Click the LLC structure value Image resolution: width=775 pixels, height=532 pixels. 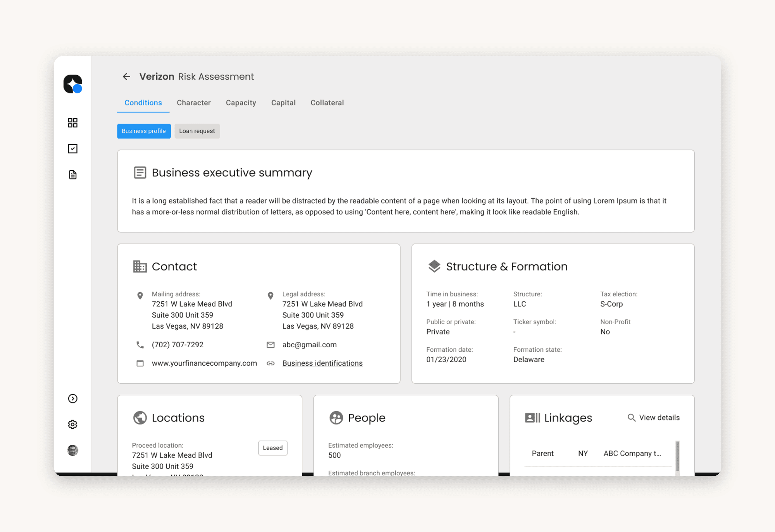point(519,304)
